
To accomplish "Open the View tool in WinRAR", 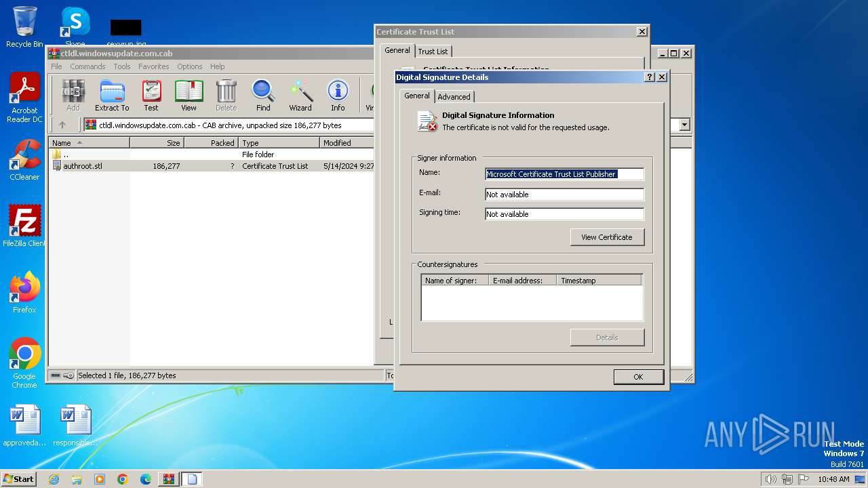I will tap(189, 96).
